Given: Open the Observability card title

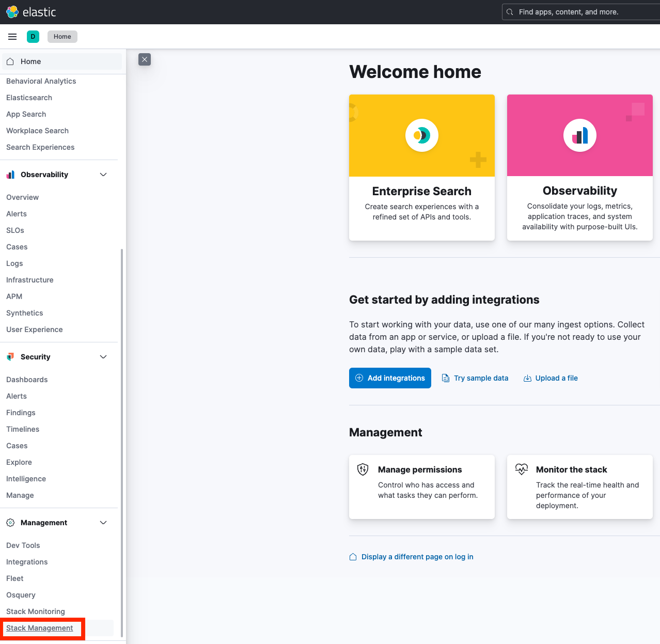Looking at the screenshot, I should (x=580, y=191).
